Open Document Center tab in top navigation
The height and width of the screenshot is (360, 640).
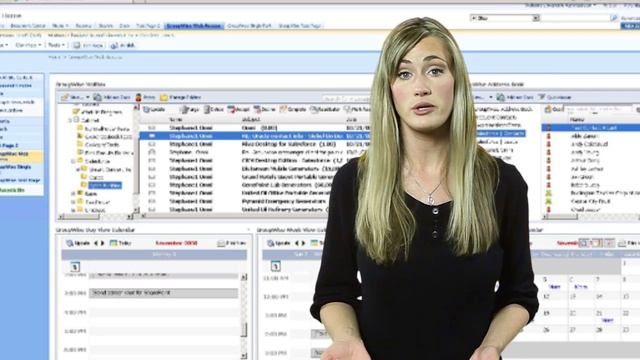tap(28, 26)
